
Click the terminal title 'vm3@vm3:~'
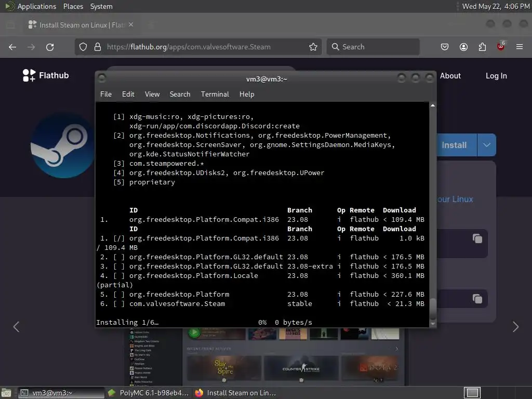click(267, 79)
